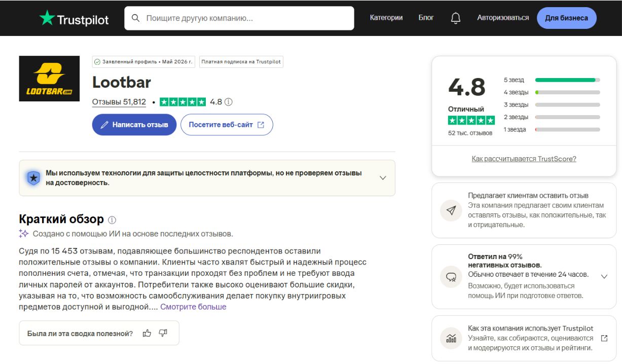This screenshot has width=622, height=364.
Task: Click the 4 звезды progress bar
Action: click(x=567, y=92)
